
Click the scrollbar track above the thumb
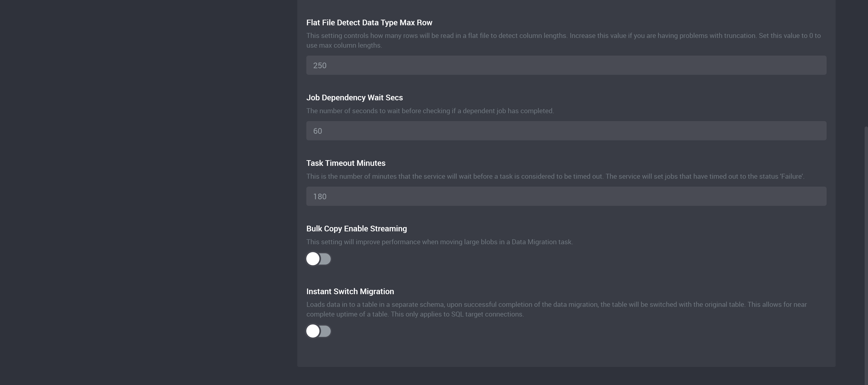tap(866, 63)
